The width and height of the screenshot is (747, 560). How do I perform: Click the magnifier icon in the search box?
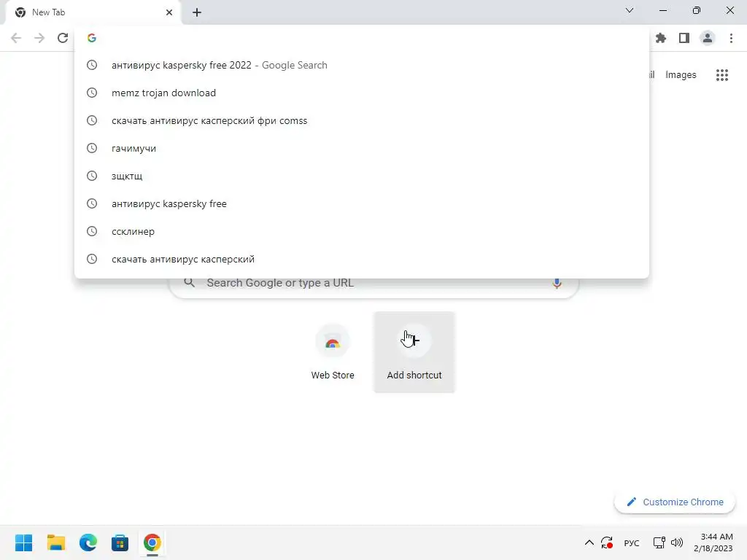(189, 283)
